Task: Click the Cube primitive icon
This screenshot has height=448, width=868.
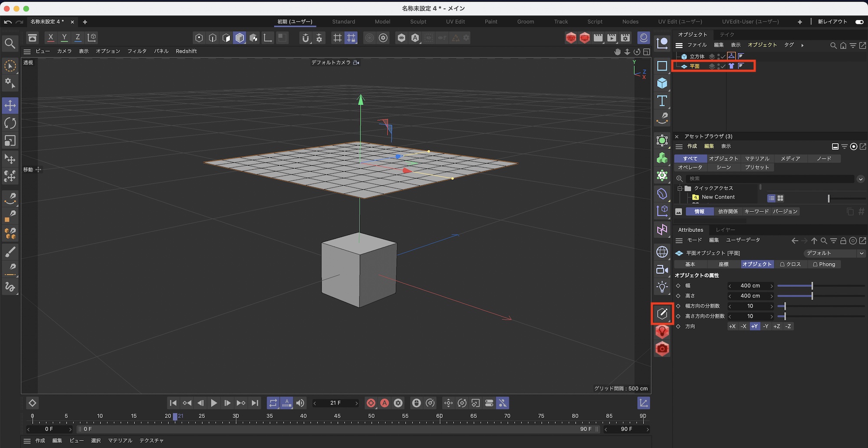Action: coord(662,83)
